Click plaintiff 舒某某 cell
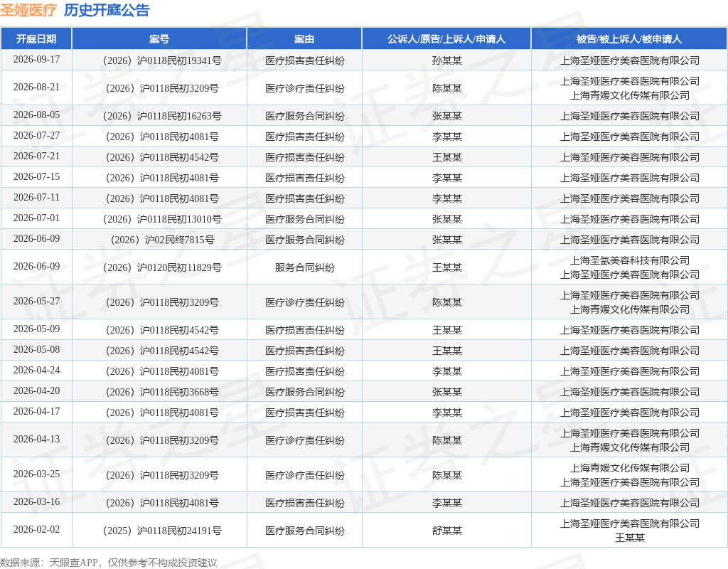Screen dimensions: 728x569 (x=446, y=531)
